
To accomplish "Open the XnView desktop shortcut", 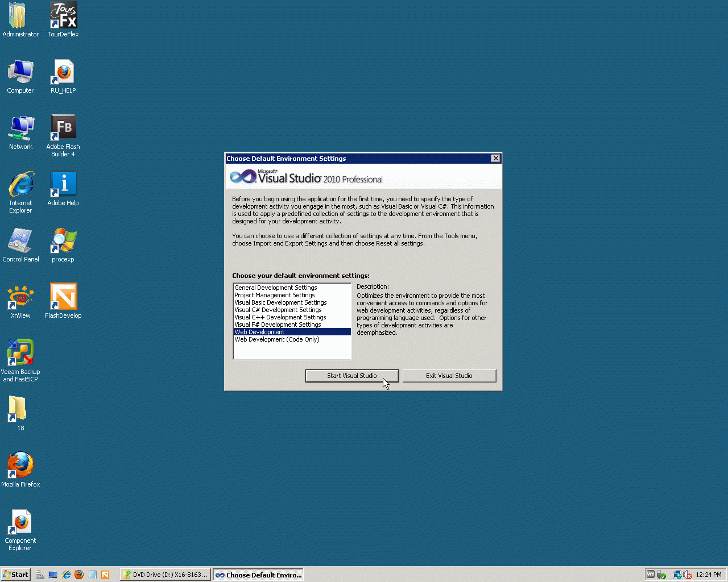I will 20,302.
